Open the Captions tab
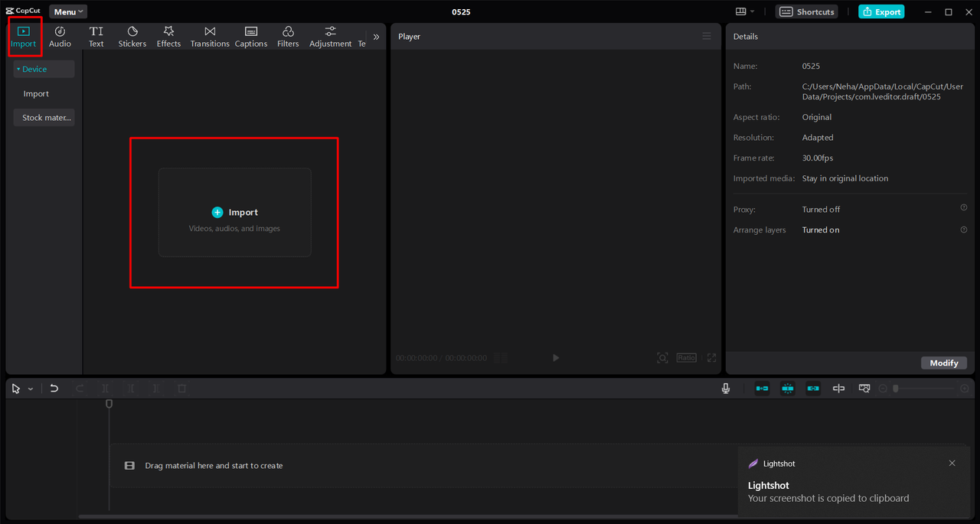The width and height of the screenshot is (980, 524). click(251, 36)
